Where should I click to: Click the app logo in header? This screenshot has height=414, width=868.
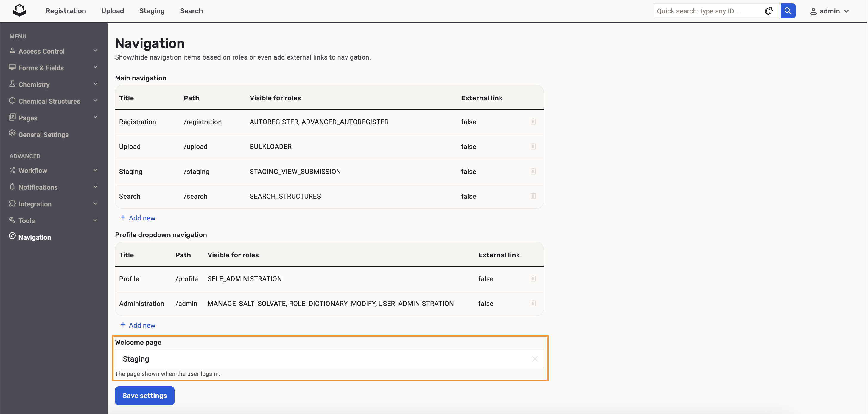(20, 11)
